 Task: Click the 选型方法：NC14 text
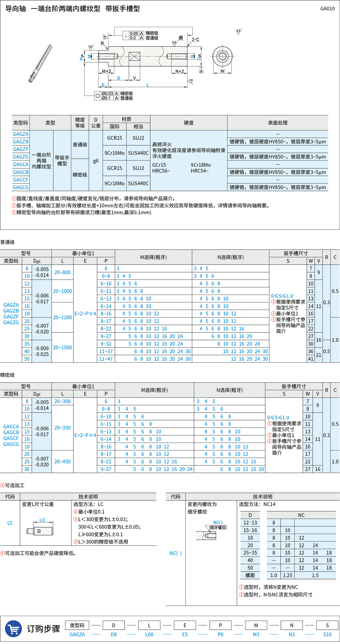257,504
